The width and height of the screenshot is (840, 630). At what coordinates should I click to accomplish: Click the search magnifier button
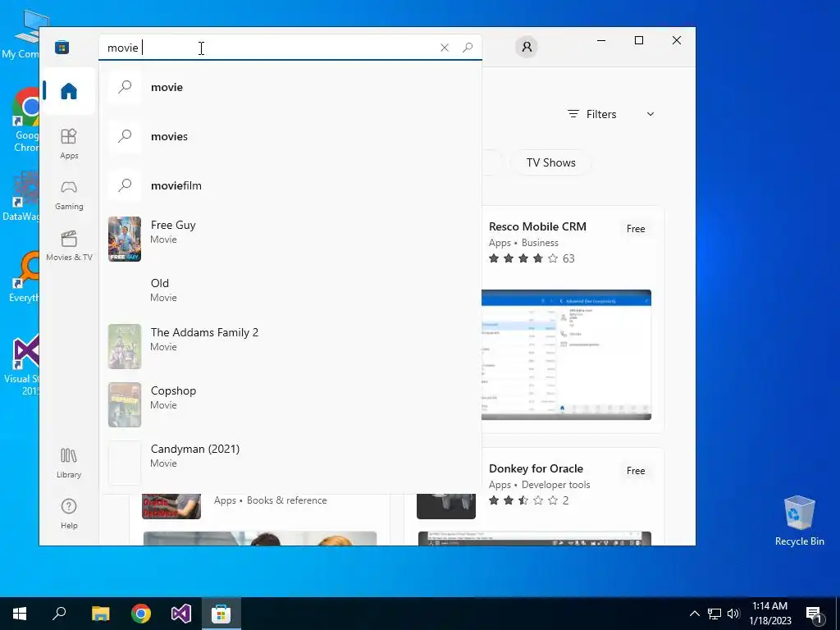coord(468,48)
